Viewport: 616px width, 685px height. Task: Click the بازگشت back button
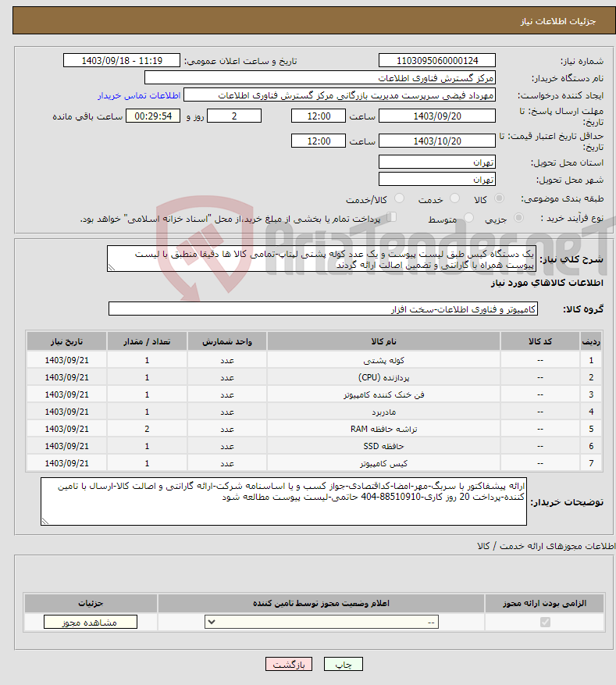(x=289, y=664)
